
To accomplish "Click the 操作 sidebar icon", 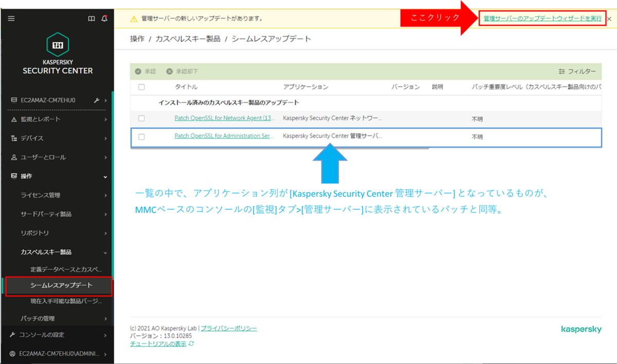I will coord(14,176).
